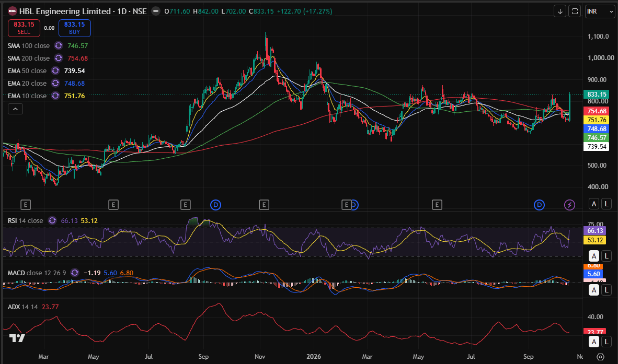Select the SMA 100 close legend label
The height and width of the screenshot is (364, 618).
tap(28, 45)
